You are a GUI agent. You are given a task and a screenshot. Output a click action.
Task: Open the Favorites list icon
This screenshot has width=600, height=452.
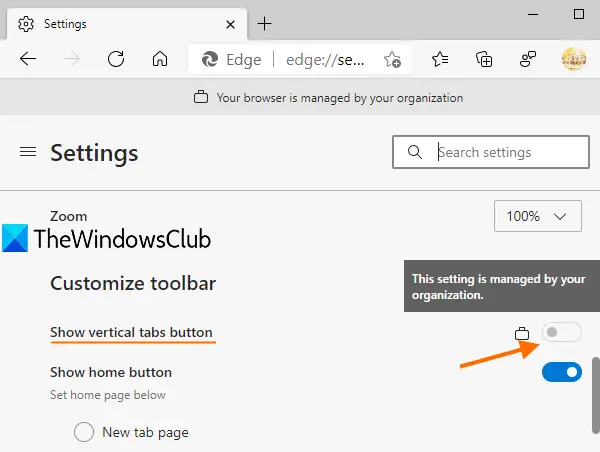click(440, 59)
